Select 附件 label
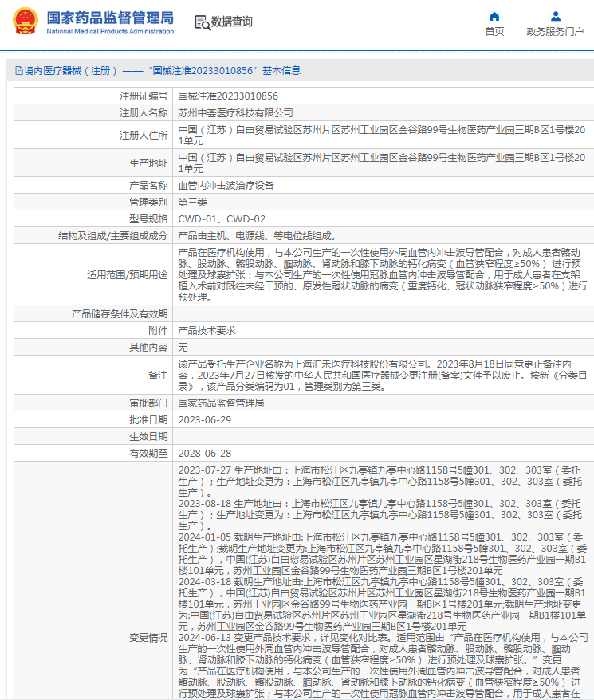The width and height of the screenshot is (594, 700). pyautogui.click(x=158, y=330)
